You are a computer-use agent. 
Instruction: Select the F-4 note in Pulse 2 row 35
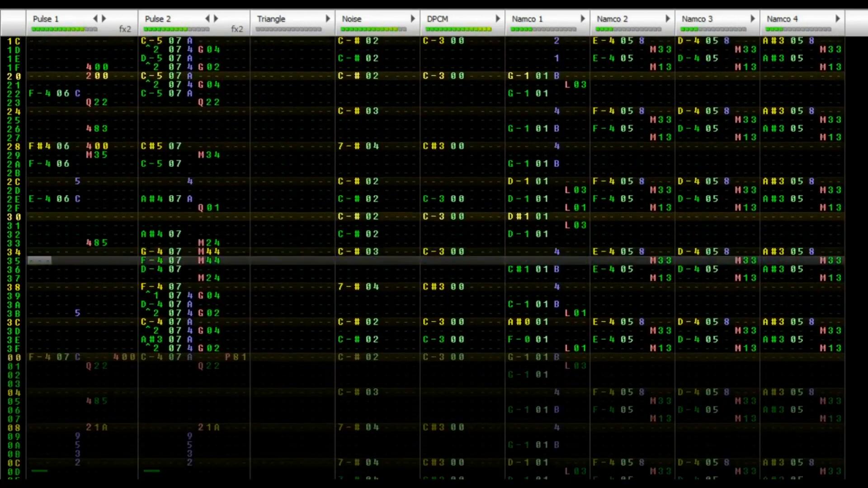pos(151,261)
